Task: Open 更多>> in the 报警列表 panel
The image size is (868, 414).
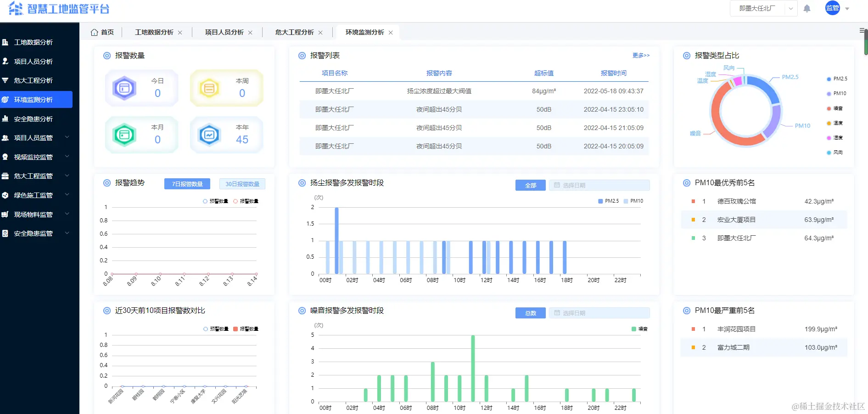Action: tap(641, 56)
